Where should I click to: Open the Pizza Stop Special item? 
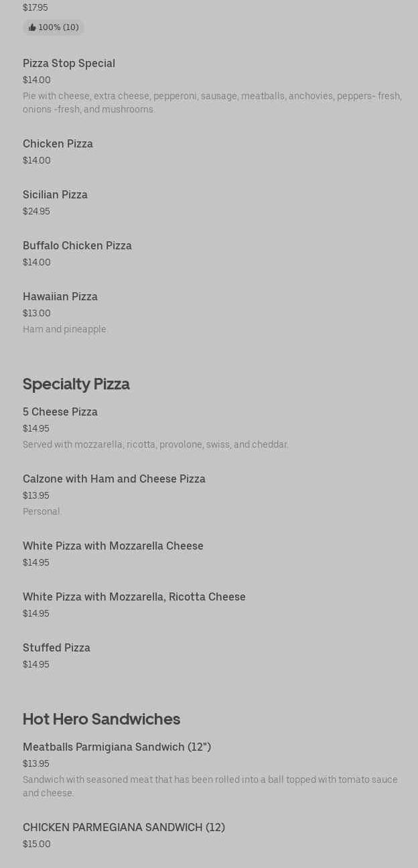coord(69,64)
